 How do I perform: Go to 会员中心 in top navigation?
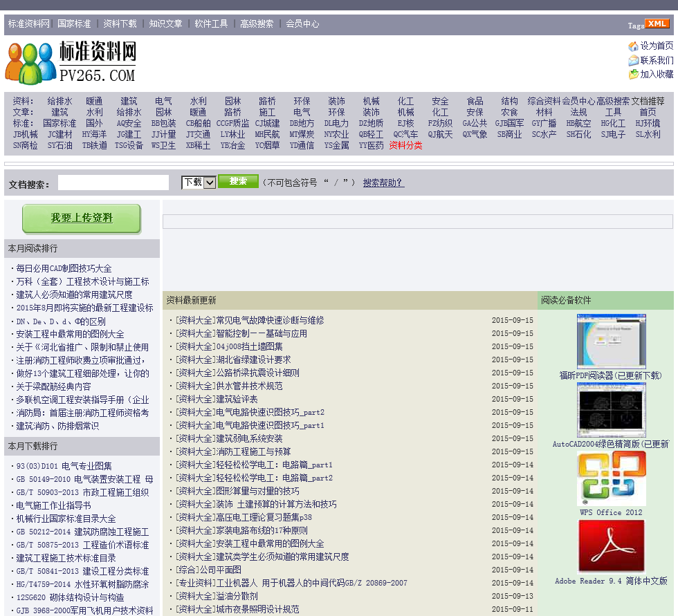click(302, 24)
